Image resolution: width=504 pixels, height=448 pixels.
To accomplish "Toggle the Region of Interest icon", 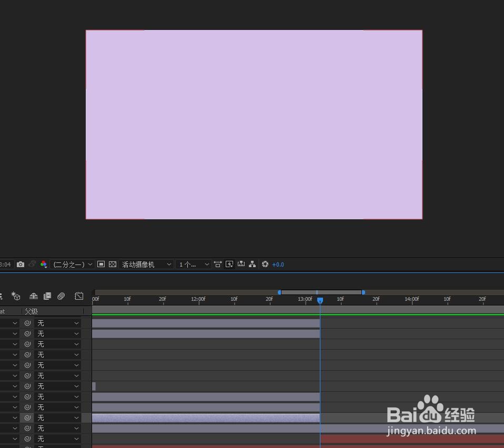I will [101, 264].
